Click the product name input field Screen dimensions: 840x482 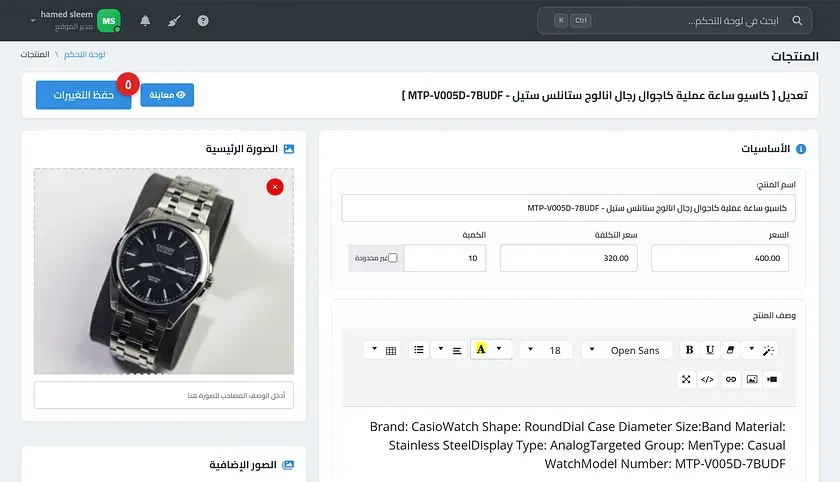point(568,208)
